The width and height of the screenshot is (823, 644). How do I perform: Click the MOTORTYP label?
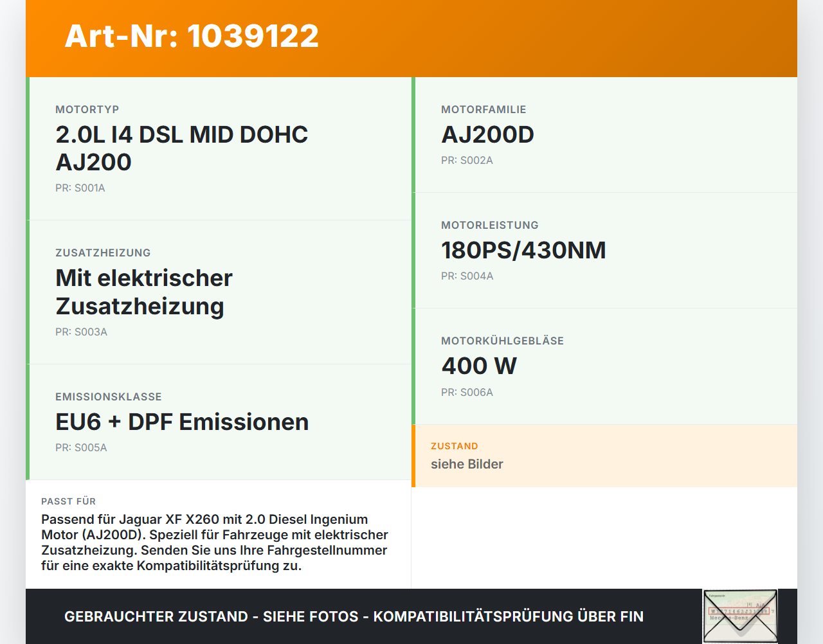[x=87, y=109]
